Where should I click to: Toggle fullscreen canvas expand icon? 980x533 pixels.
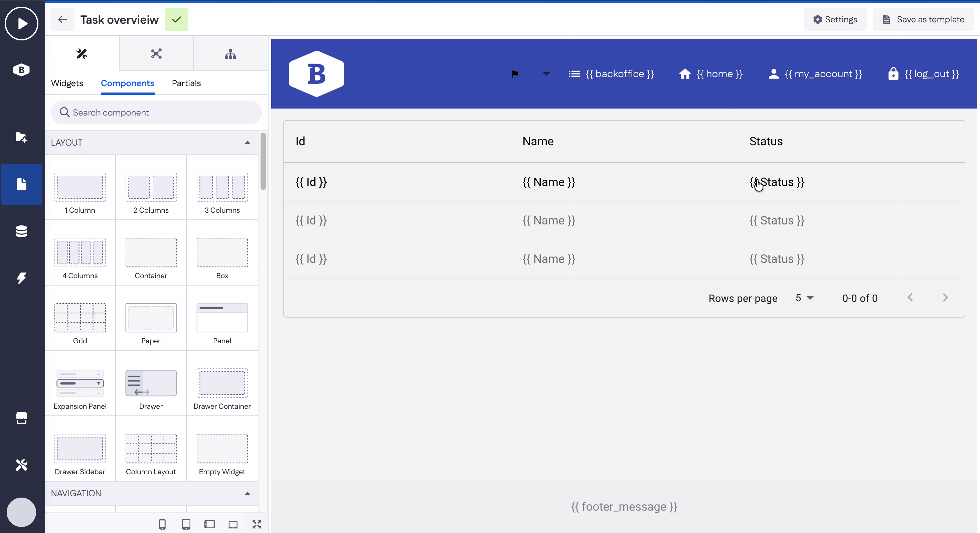pyautogui.click(x=257, y=524)
